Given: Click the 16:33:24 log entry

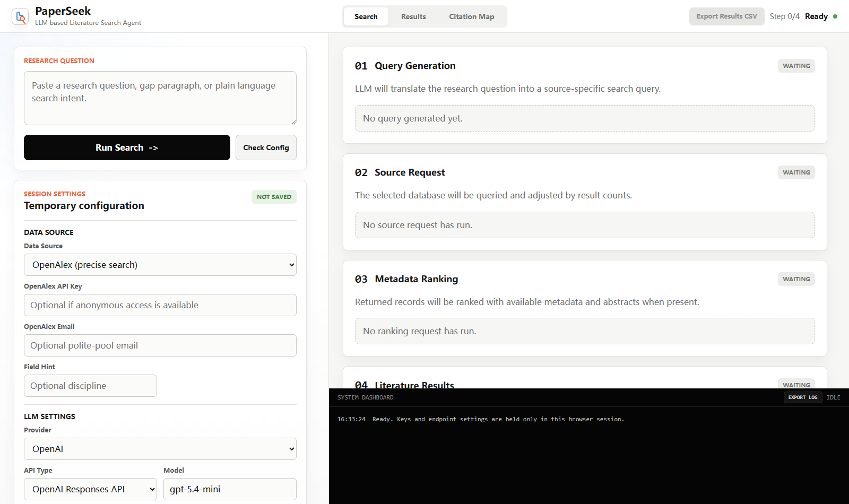Looking at the screenshot, I should [481, 419].
